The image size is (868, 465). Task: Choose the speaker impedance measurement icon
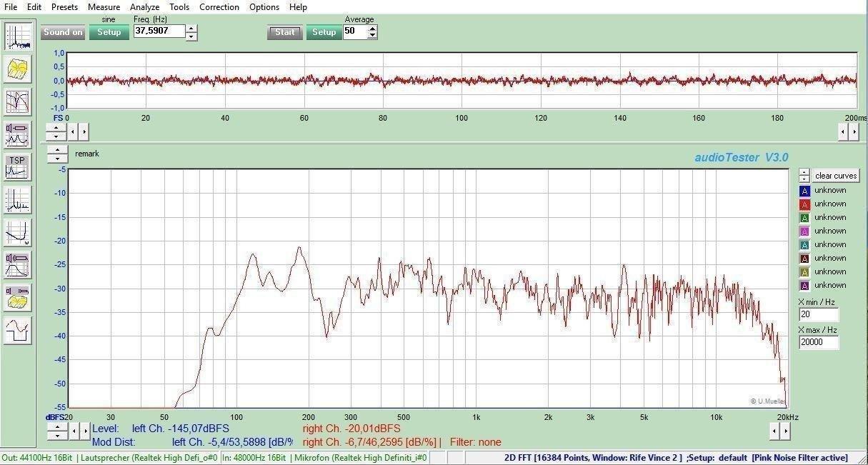tap(18, 134)
